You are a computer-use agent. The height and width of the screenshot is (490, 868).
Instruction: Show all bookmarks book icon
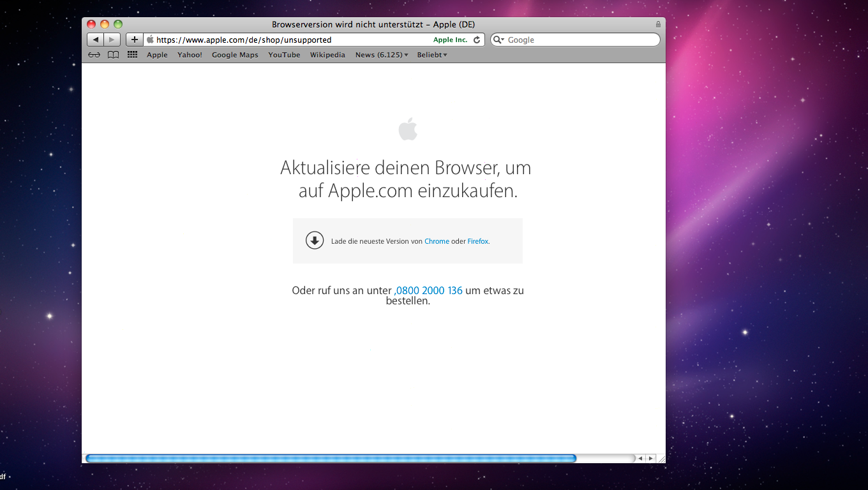pos(113,55)
